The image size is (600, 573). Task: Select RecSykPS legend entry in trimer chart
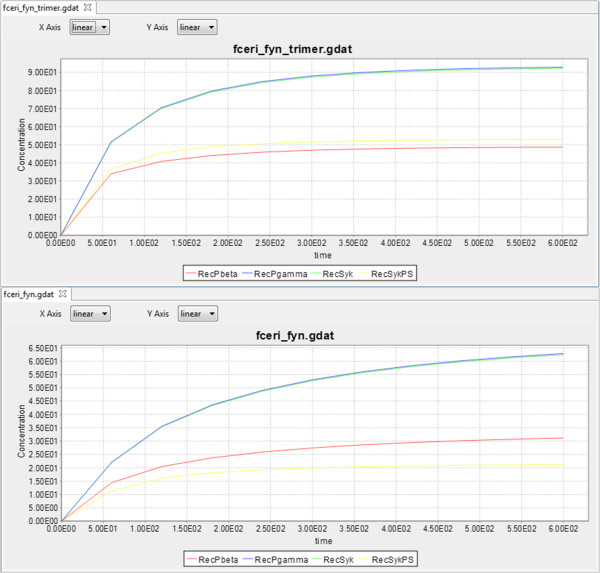tap(390, 272)
